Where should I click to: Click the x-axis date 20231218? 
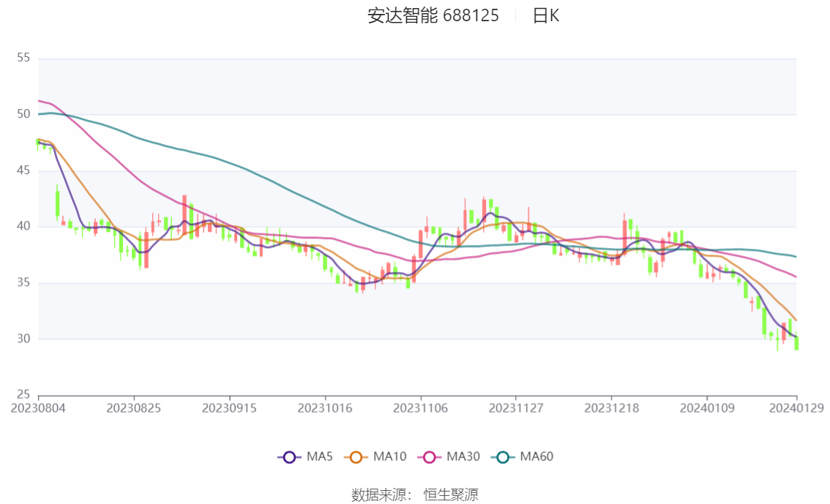(x=611, y=408)
